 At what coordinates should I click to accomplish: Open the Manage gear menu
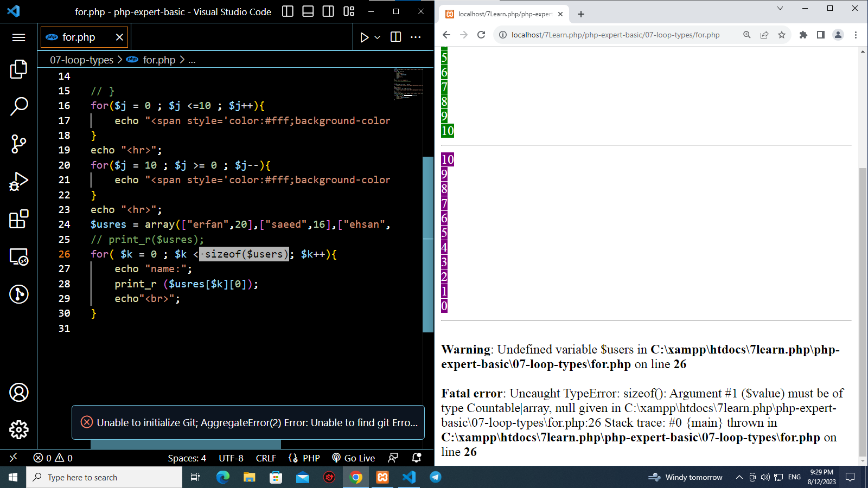coord(18,429)
